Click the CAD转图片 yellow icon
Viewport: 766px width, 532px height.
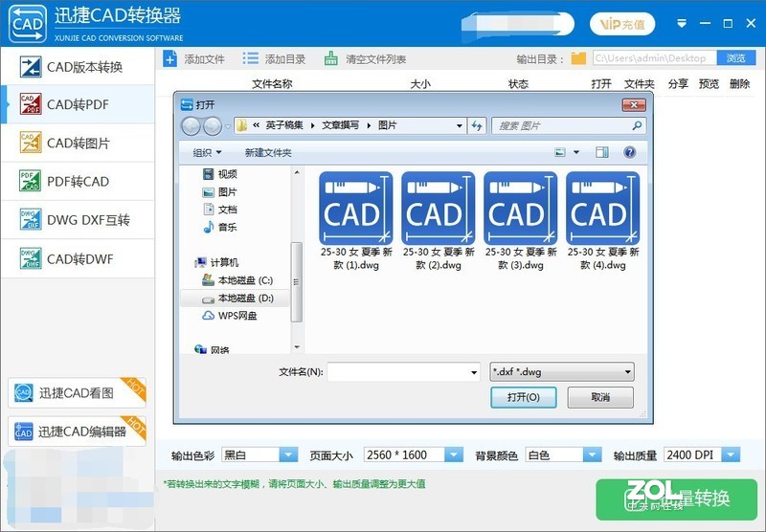click(31, 143)
